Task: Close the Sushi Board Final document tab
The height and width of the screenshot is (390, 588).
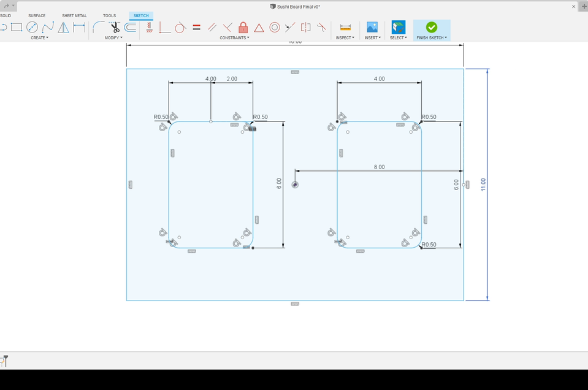Action: click(x=573, y=6)
